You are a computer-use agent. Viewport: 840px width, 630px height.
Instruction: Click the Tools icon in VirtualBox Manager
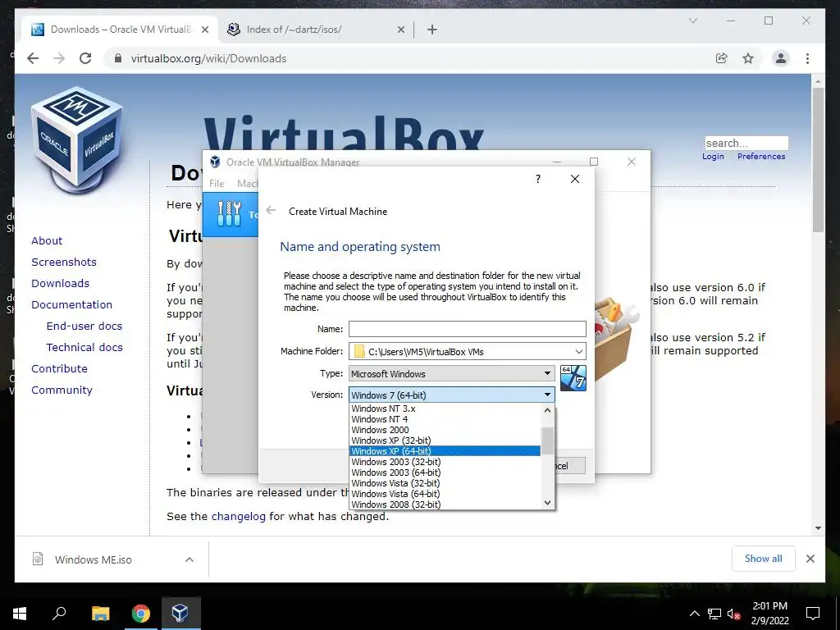click(230, 213)
